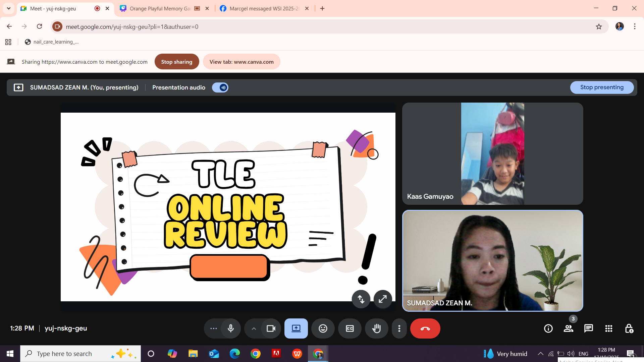This screenshot has height=362, width=644.
Task: Open more options three-dot menu
Action: (x=399, y=328)
